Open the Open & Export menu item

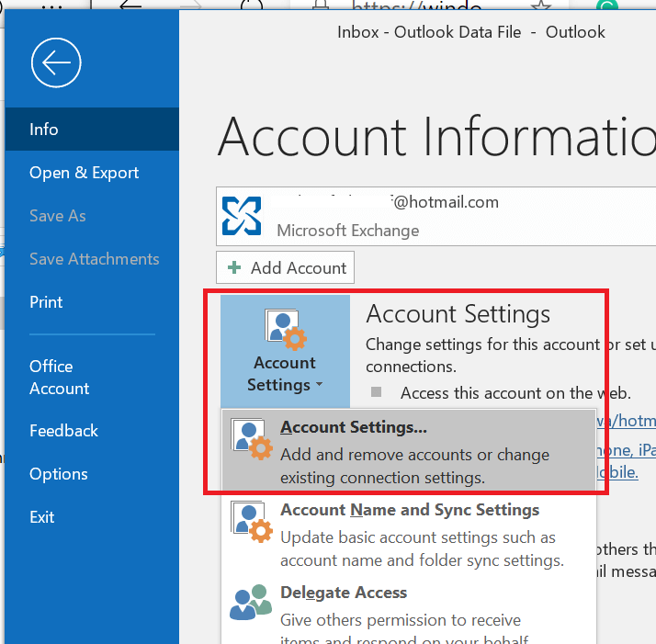(x=92, y=173)
